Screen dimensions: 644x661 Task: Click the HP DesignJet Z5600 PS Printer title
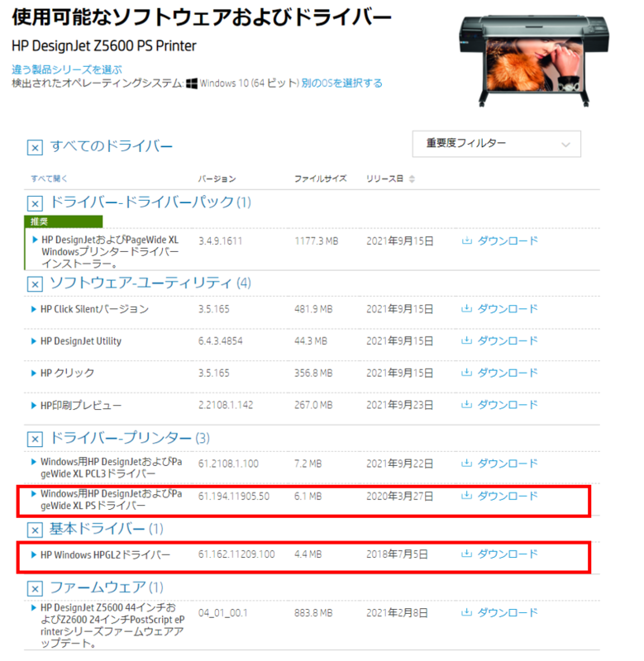pyautogui.click(x=104, y=45)
